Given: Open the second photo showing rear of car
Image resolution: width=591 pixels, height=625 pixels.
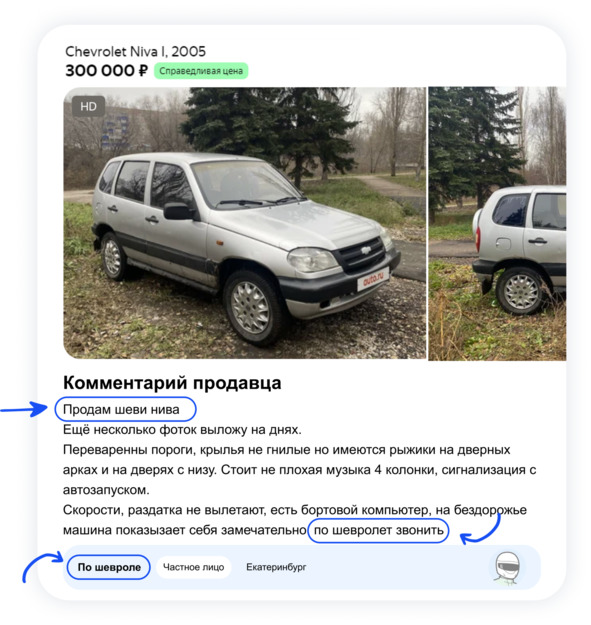Looking at the screenshot, I should click(497, 224).
